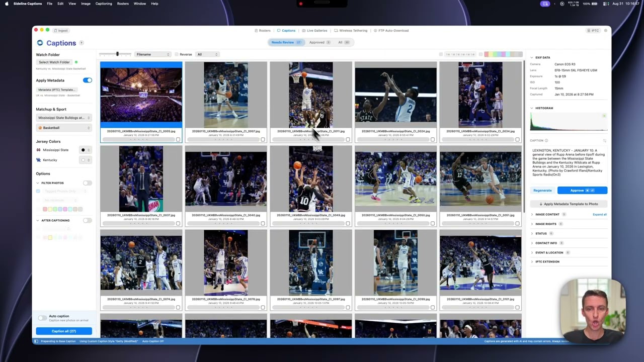644x362 pixels.
Task: Click the Apple menu icon
Action: pyautogui.click(x=7, y=4)
